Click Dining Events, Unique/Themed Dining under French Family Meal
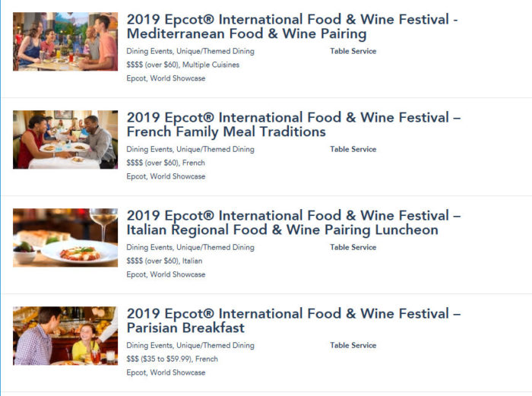532x396 pixels. [190, 150]
